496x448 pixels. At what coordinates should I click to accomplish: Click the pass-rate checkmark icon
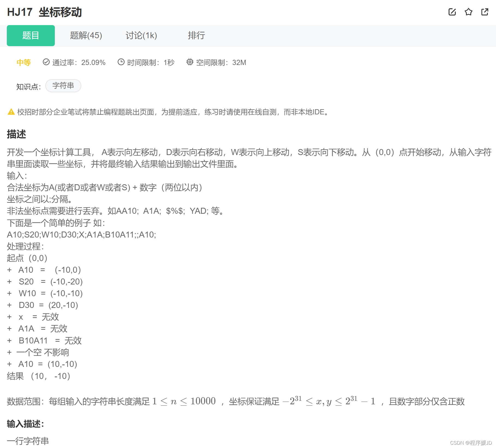46,62
